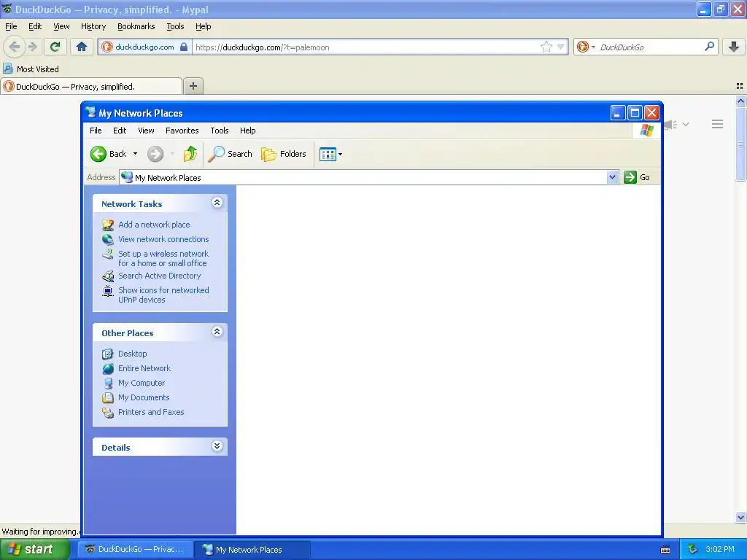This screenshot has width=747, height=560.
Task: Toggle the Folders pane button
Action: pos(284,154)
